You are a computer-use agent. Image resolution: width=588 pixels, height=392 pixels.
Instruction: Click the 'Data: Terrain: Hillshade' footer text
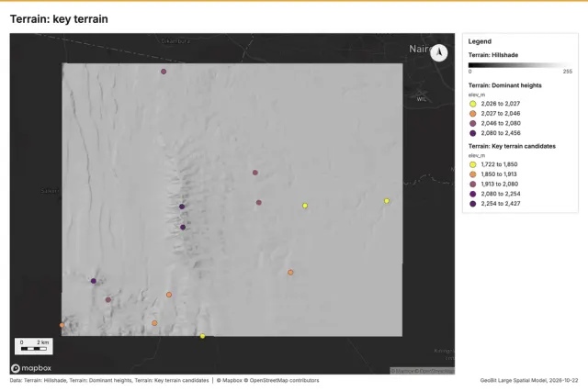39,380
